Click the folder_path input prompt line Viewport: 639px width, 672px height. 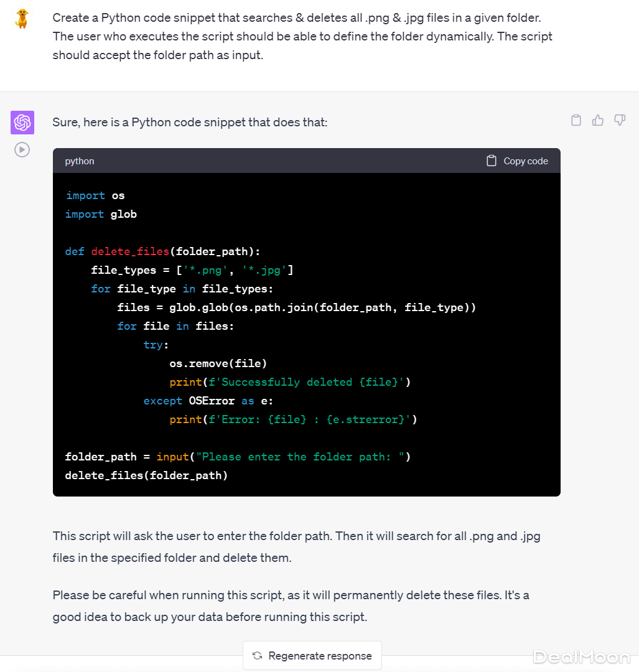pos(237,457)
